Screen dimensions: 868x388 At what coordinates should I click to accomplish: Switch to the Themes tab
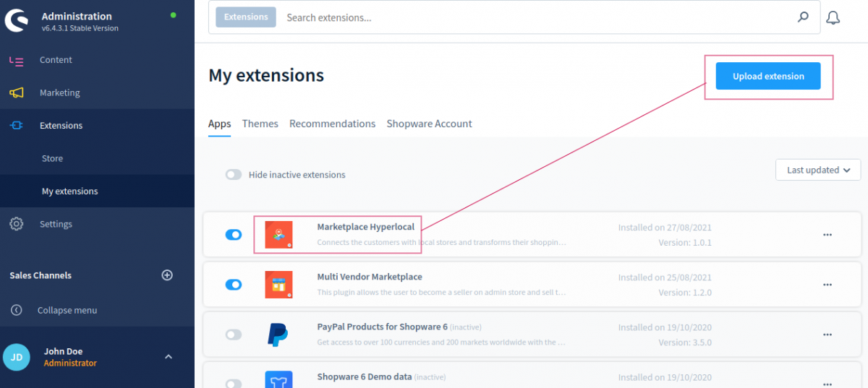(x=260, y=124)
